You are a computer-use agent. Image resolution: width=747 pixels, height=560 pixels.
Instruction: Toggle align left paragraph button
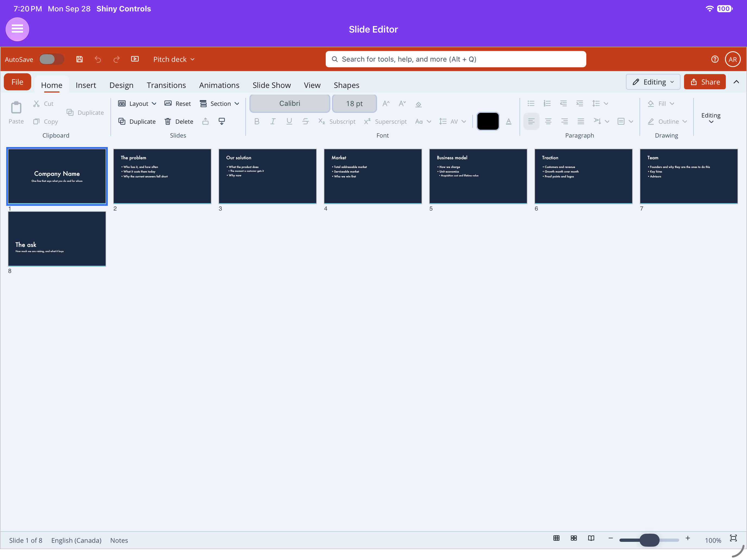click(531, 121)
